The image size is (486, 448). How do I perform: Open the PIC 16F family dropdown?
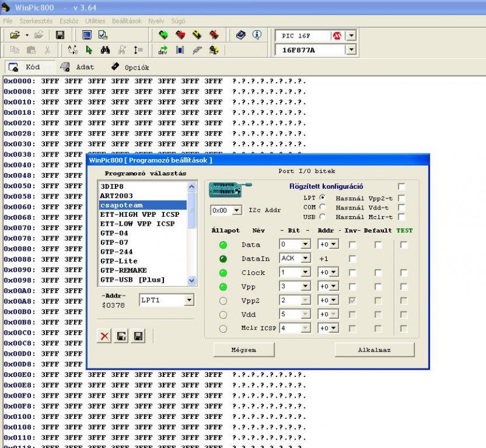[351, 36]
